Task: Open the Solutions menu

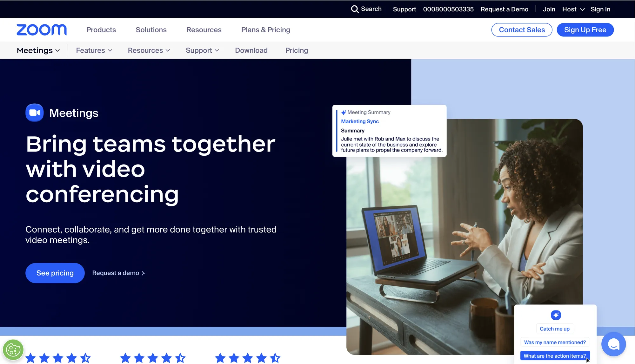Action: (x=151, y=30)
